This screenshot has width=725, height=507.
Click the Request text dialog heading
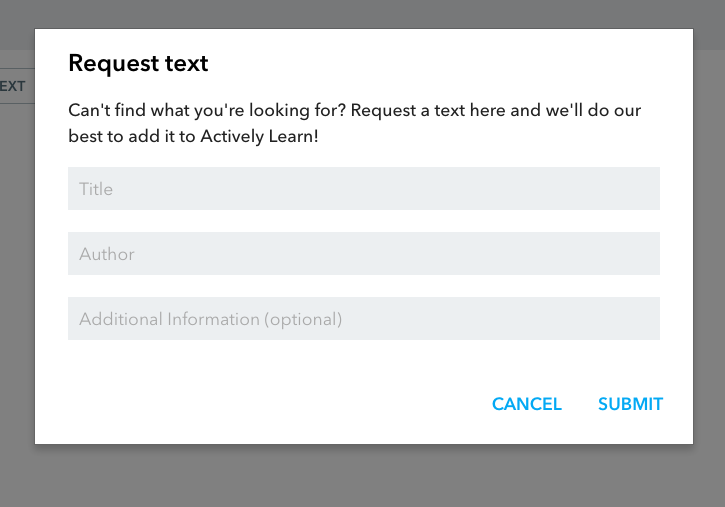pos(138,63)
